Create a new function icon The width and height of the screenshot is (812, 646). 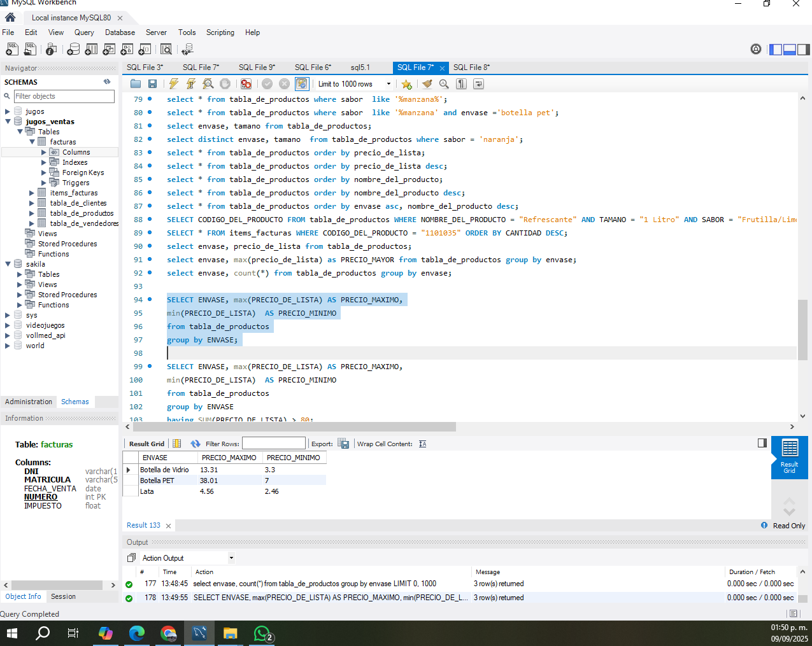pyautogui.click(x=145, y=49)
